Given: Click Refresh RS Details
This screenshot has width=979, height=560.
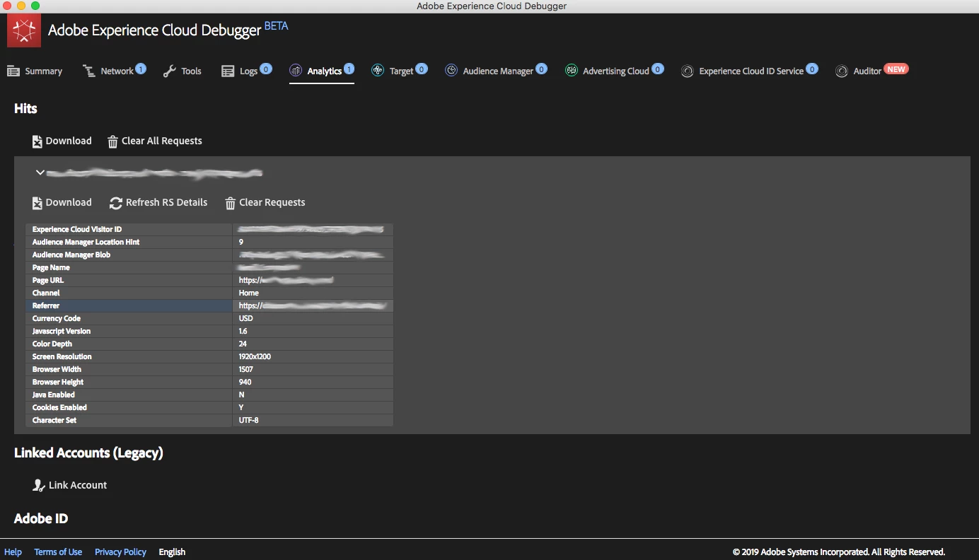Looking at the screenshot, I should coord(158,203).
